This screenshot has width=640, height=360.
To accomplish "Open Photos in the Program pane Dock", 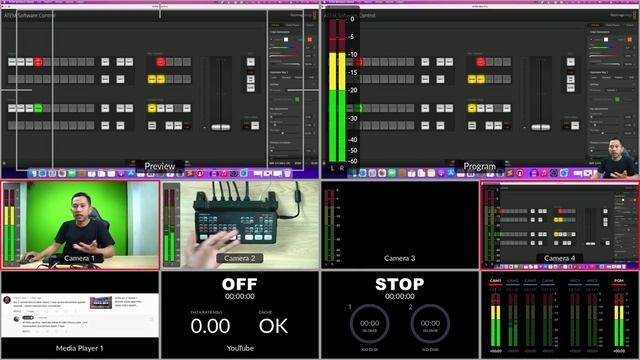I will [382, 173].
